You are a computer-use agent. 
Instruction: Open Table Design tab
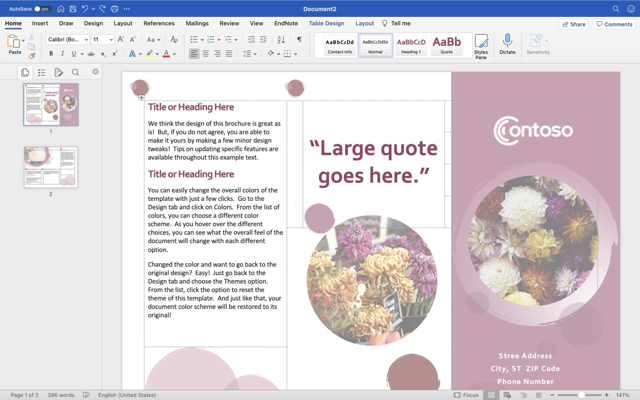click(x=327, y=23)
